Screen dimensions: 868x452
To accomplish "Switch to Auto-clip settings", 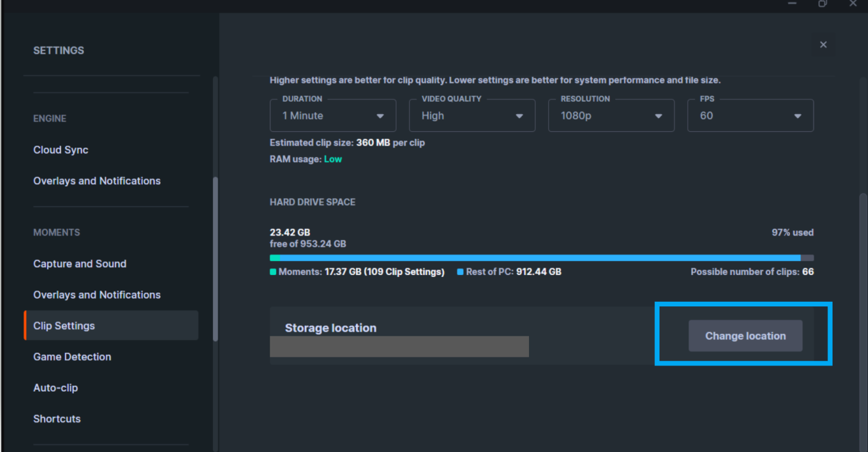I will pos(56,388).
